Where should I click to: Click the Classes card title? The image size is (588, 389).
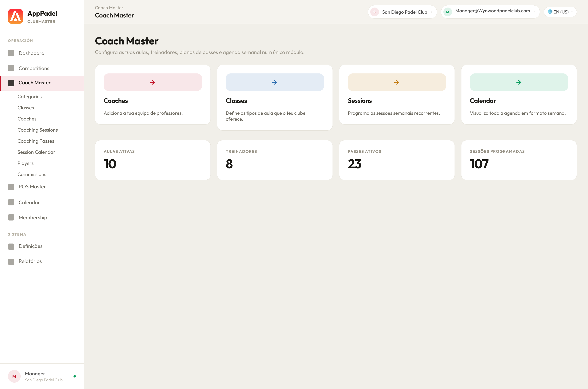tap(236, 101)
